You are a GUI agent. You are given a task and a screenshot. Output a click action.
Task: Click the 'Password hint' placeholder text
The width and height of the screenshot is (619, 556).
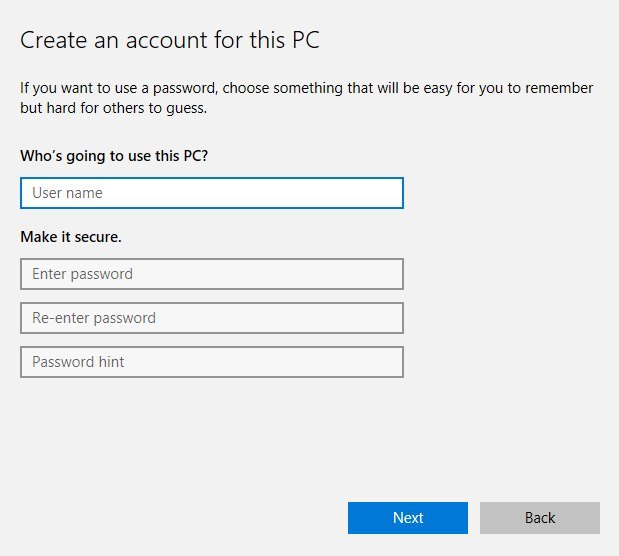click(78, 362)
